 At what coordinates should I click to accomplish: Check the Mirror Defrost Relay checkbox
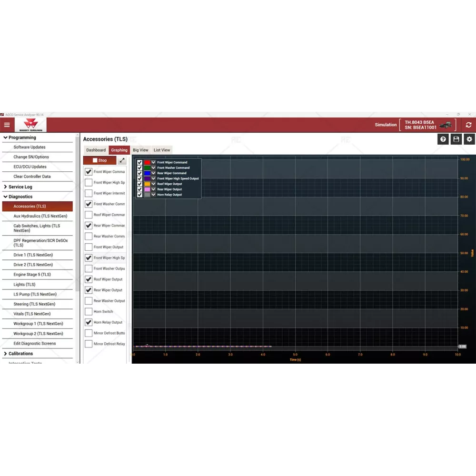pos(89,344)
